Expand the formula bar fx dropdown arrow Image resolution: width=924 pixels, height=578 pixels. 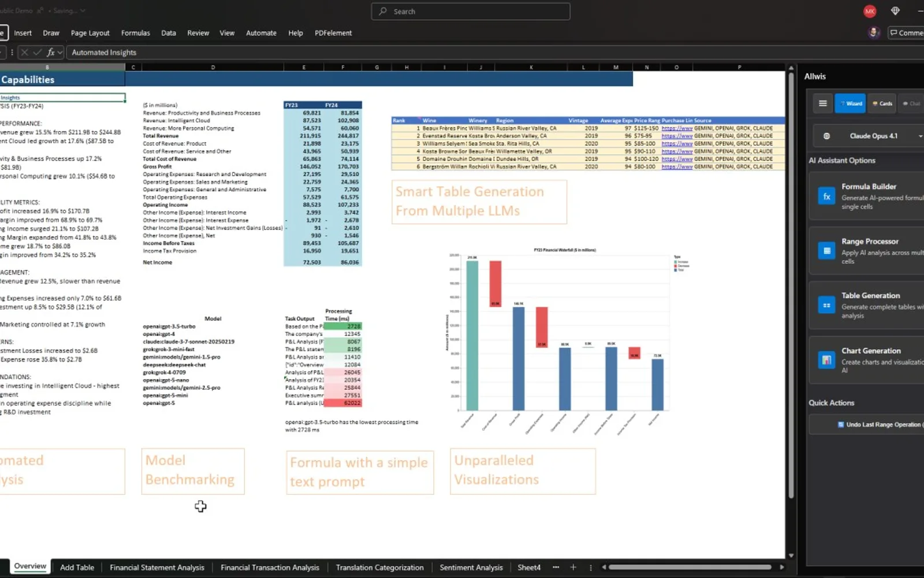[x=59, y=52]
